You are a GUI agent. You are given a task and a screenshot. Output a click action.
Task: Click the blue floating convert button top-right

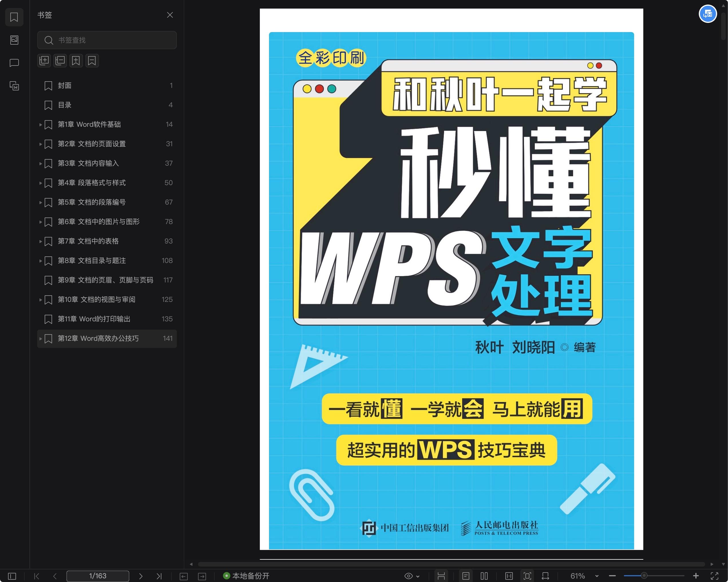coord(708,14)
